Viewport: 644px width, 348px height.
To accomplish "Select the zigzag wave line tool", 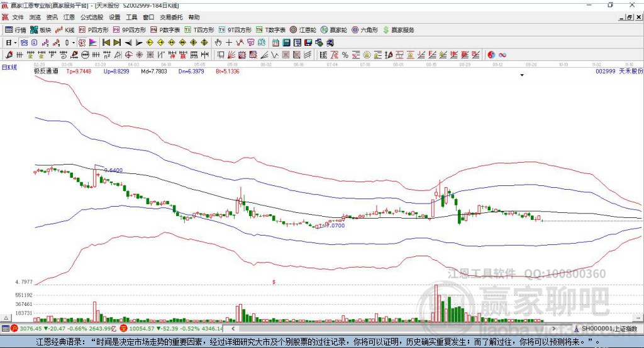I will (x=274, y=55).
